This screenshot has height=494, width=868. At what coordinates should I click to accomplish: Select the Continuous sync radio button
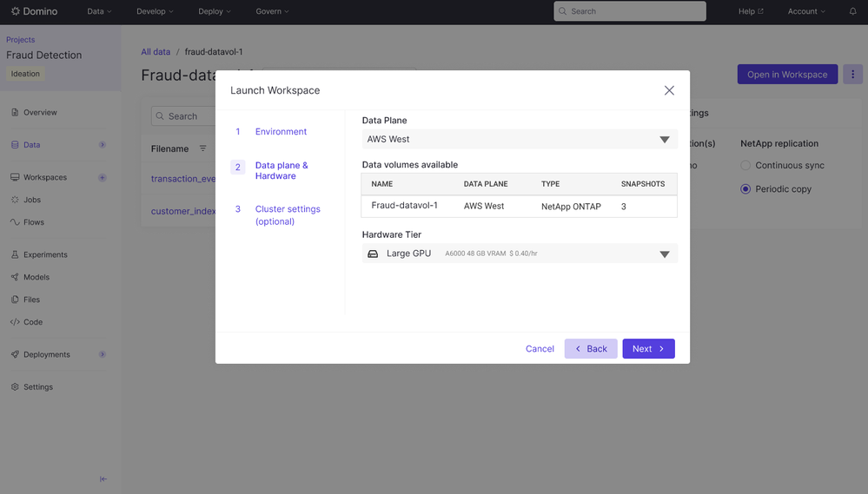(745, 165)
